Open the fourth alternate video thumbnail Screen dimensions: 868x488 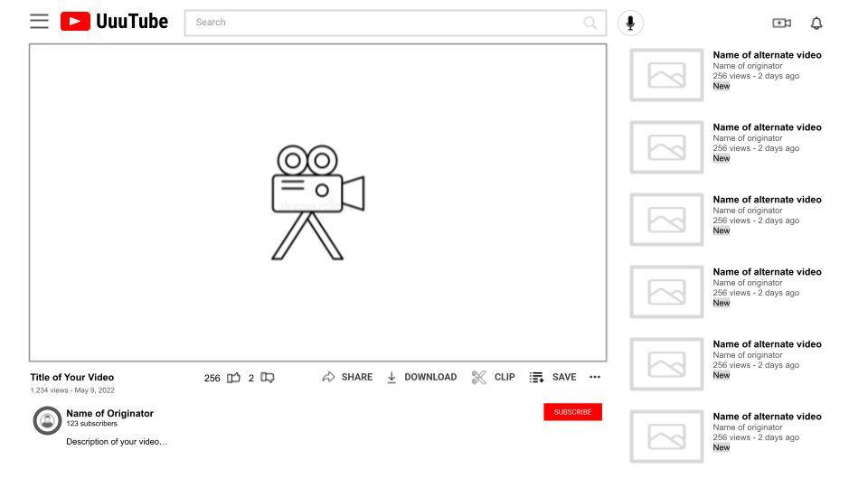pos(666,292)
